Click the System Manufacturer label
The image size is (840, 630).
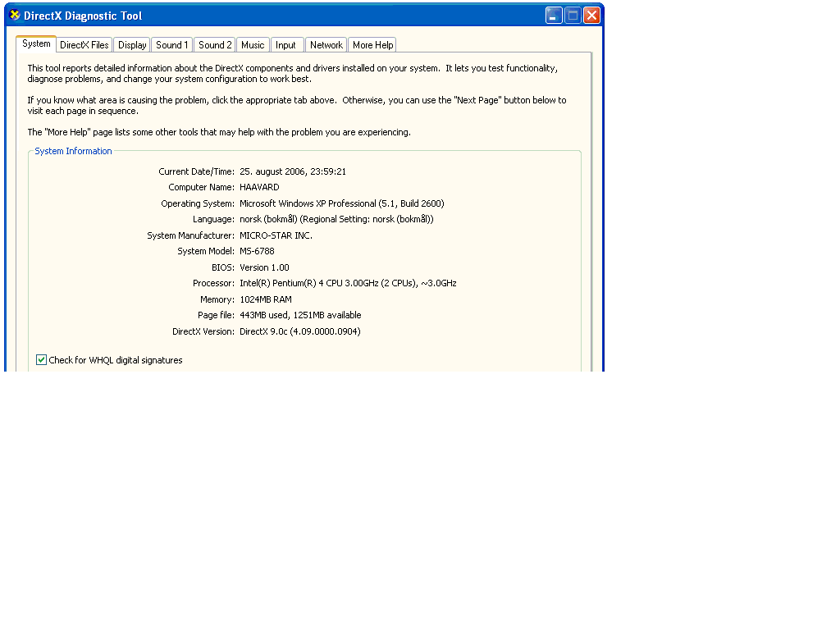(x=190, y=235)
